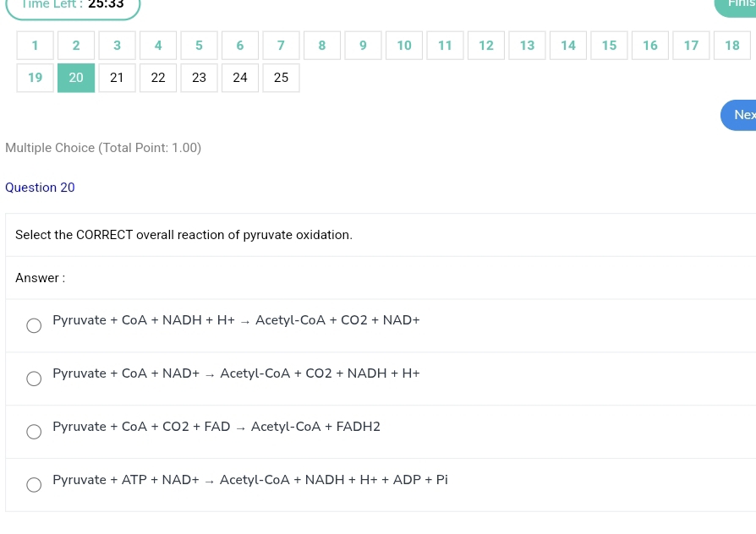Screen dimensions: 756x534
Task: Jump to question 3
Action: click(117, 46)
